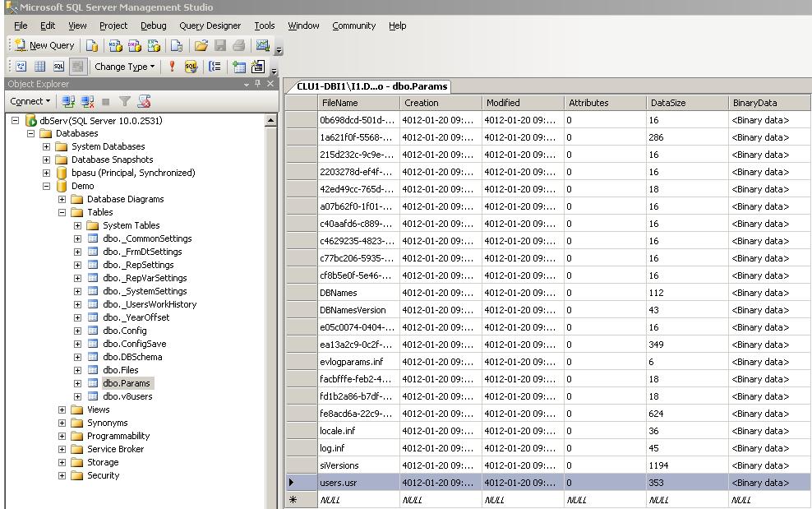This screenshot has width=812, height=509.
Task: Select the dbo.Params table in tree
Action: (x=127, y=383)
